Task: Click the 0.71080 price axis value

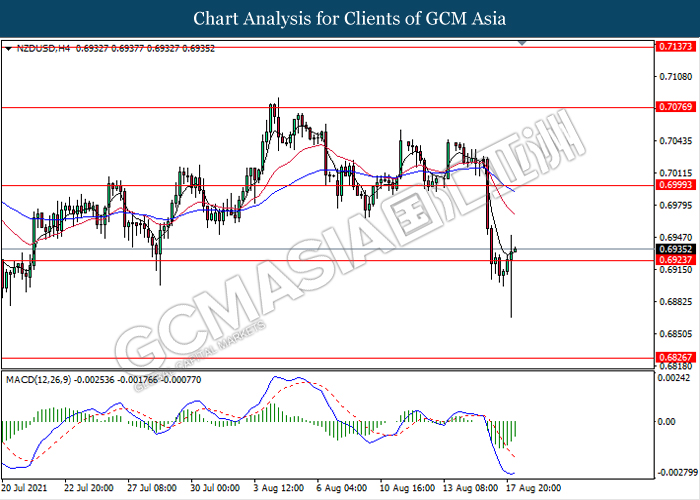Action: point(676,77)
